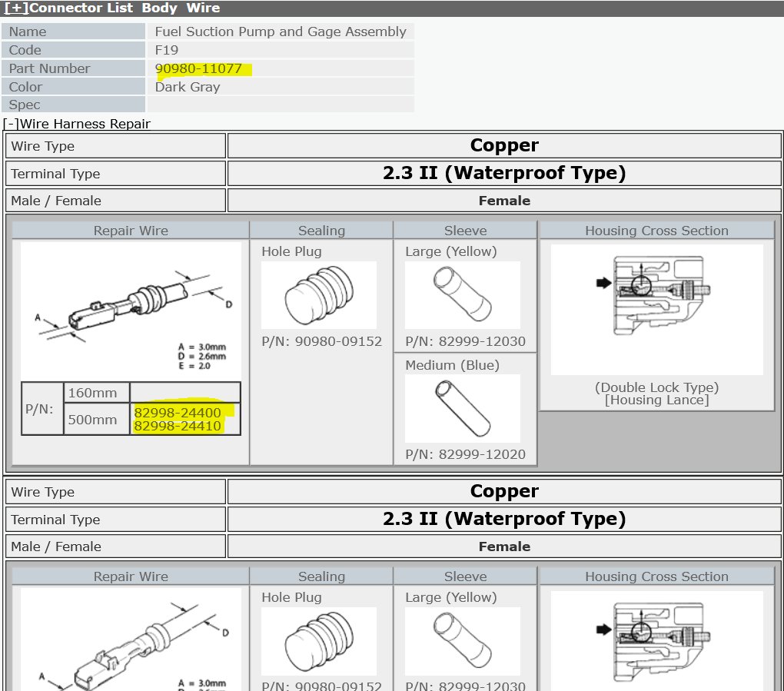Click the 160mm length cell

tap(97, 393)
